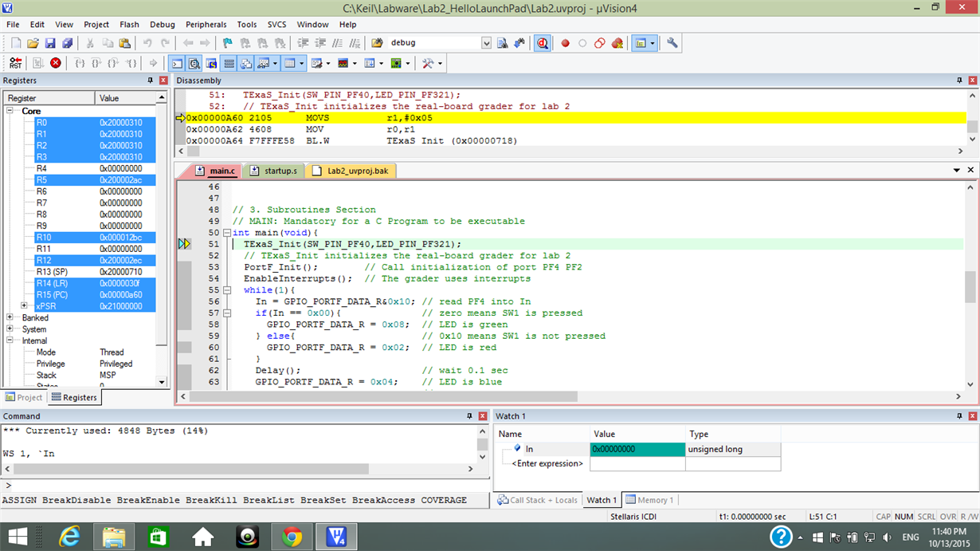
Task: Close the Command panel
Action: coord(482,416)
